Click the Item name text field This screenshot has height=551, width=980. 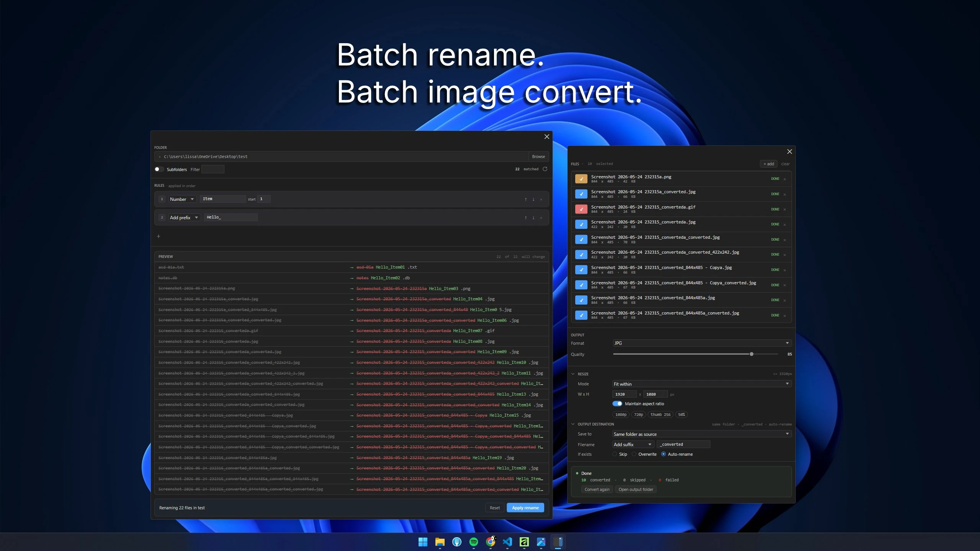(x=223, y=199)
